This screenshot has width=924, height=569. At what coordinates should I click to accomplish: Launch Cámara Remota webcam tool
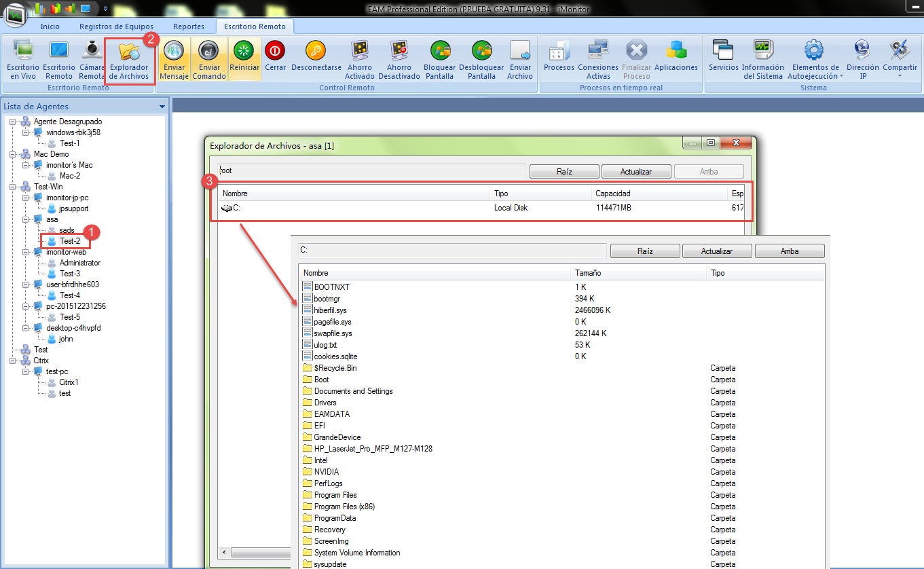92,59
